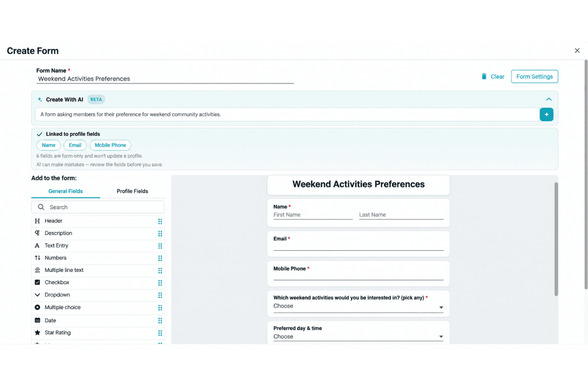Image resolution: width=588 pixels, height=392 pixels.
Task: Click the BETA badge
Action: point(96,99)
